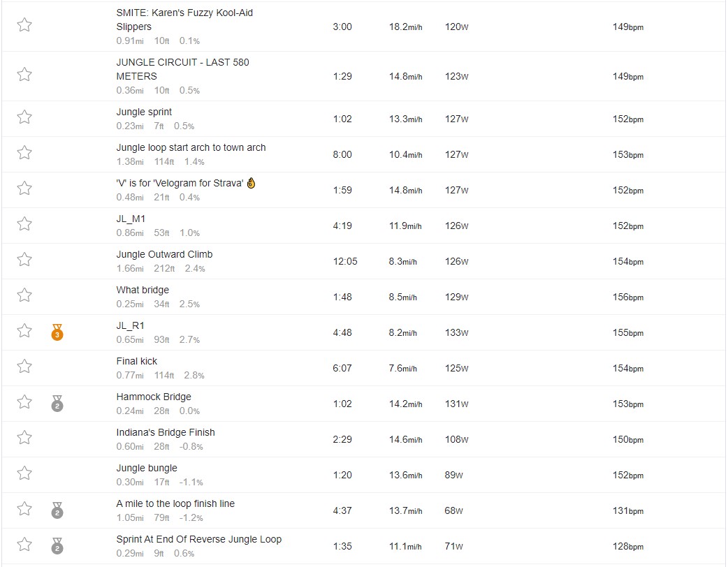
Task: Open the Indiana's Bridge Finish segment
Action: click(166, 432)
